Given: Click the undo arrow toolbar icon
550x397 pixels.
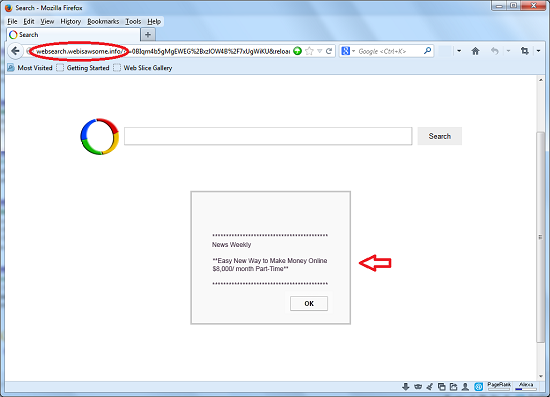Looking at the screenshot, I should 495,51.
